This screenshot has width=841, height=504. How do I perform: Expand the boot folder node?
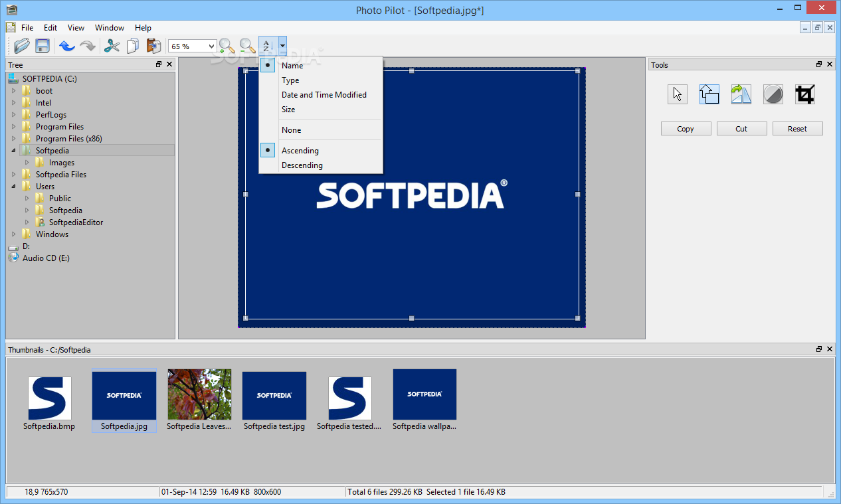[13, 91]
